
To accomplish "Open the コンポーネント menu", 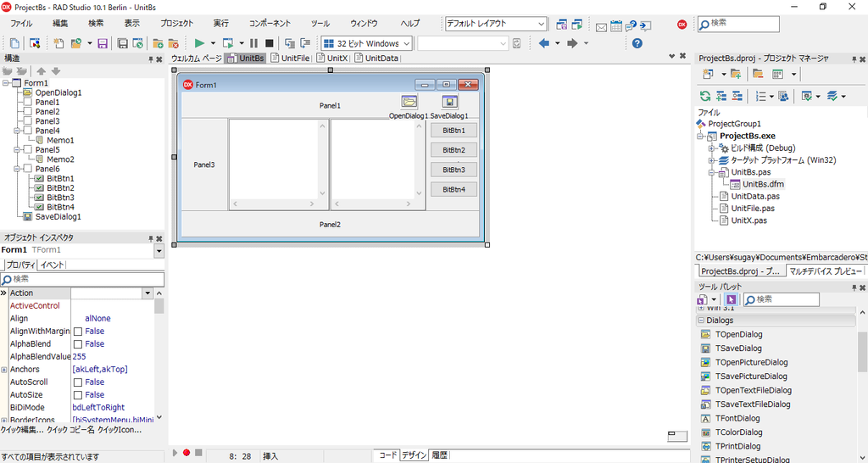I will point(270,24).
